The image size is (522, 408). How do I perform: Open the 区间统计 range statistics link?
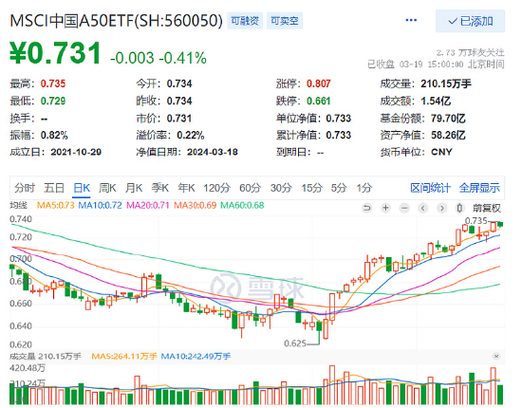(430, 188)
